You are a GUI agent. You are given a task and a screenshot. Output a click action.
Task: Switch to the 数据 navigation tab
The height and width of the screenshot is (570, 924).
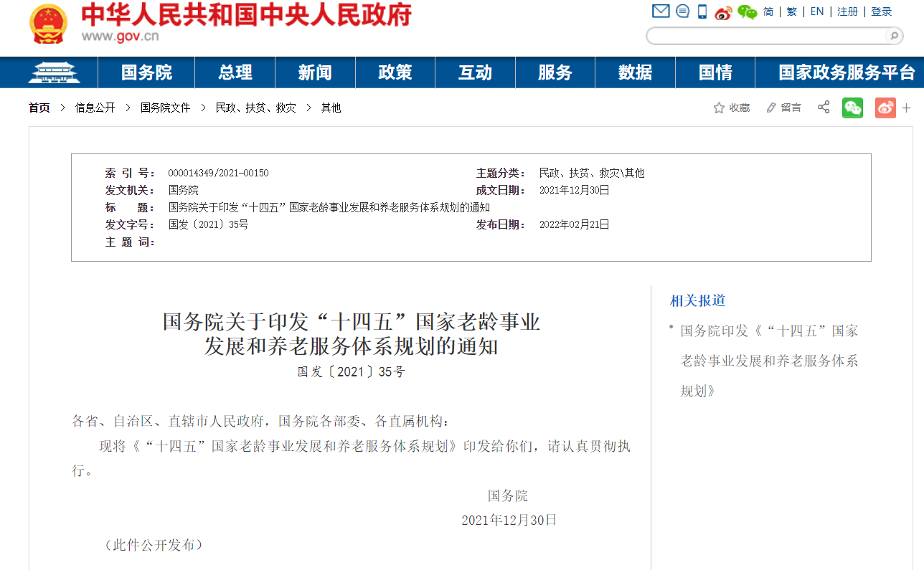pyautogui.click(x=635, y=72)
